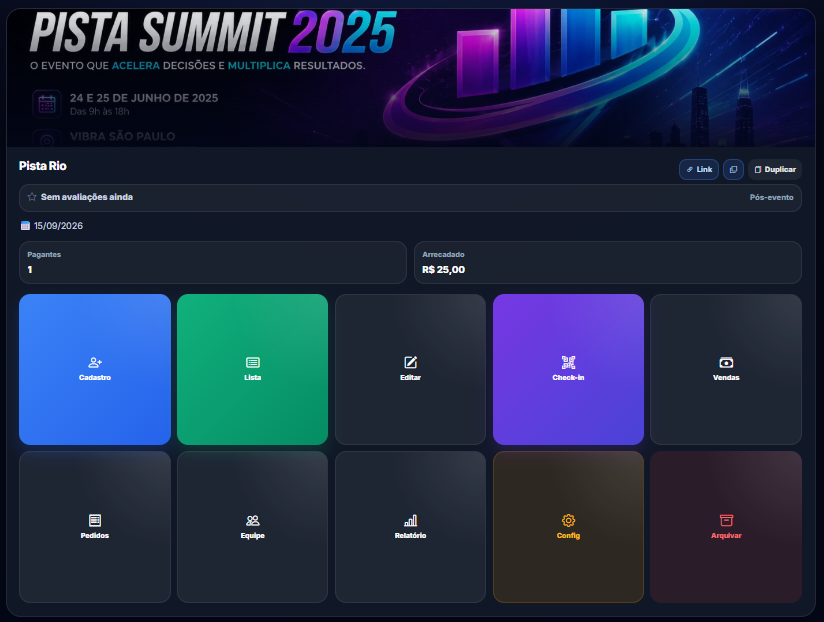The width and height of the screenshot is (824, 622).
Task: Click the Pós-evento label
Action: point(771,198)
